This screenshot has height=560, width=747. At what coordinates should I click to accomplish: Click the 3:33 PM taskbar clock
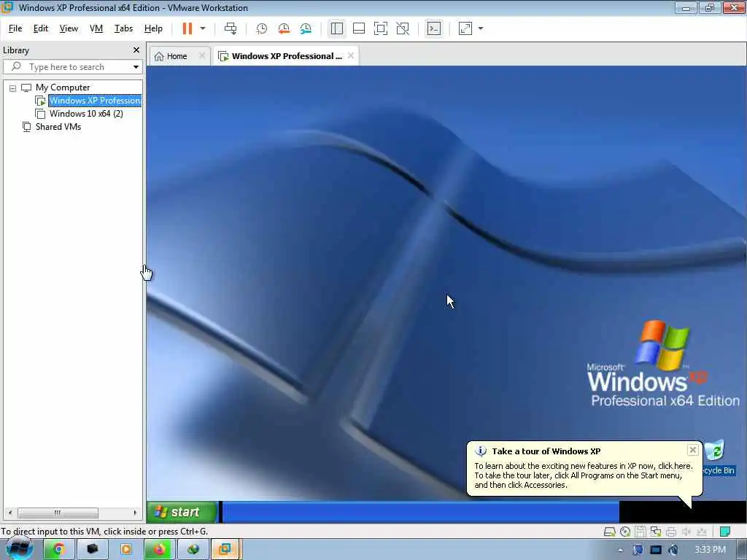coord(710,550)
